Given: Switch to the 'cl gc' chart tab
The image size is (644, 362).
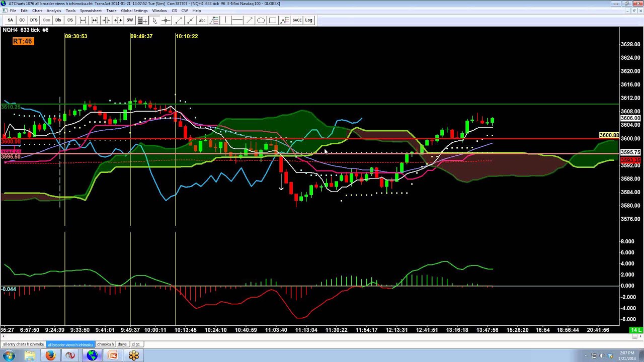Looking at the screenshot, I should (136, 344).
